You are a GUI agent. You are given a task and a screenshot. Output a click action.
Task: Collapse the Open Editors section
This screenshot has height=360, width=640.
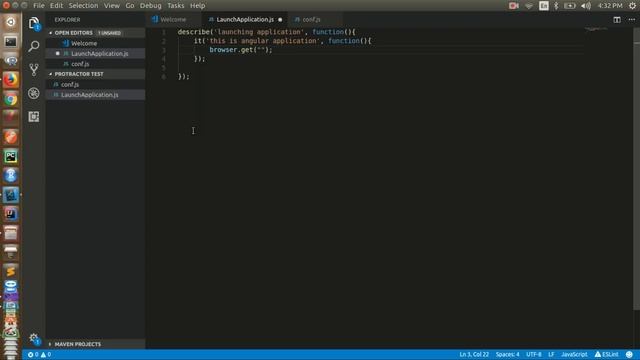pos(74,33)
